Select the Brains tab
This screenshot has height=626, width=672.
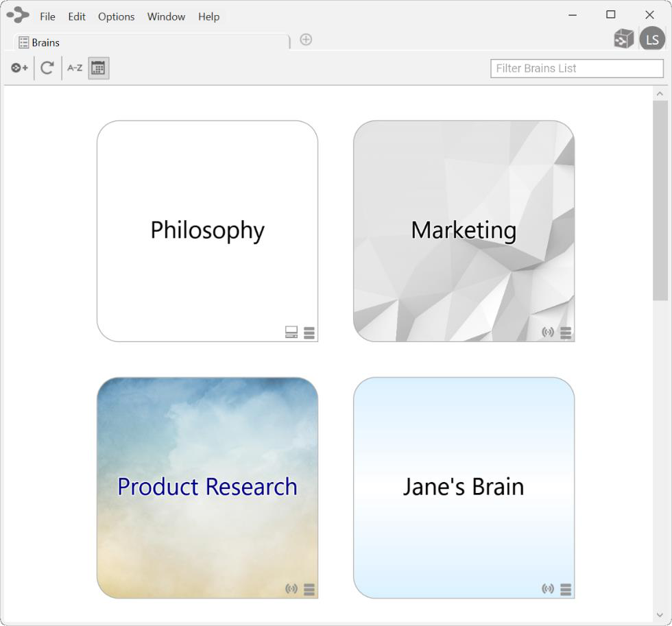[45, 43]
